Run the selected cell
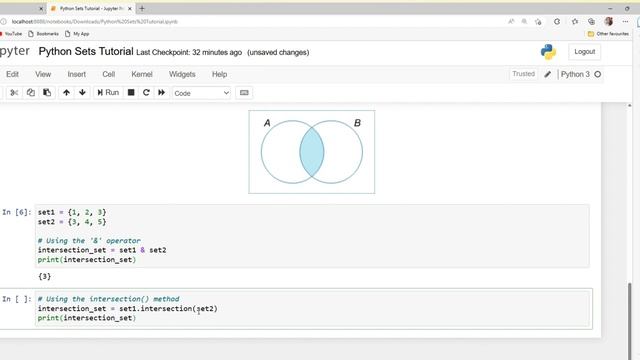The image size is (640, 360). click(108, 93)
